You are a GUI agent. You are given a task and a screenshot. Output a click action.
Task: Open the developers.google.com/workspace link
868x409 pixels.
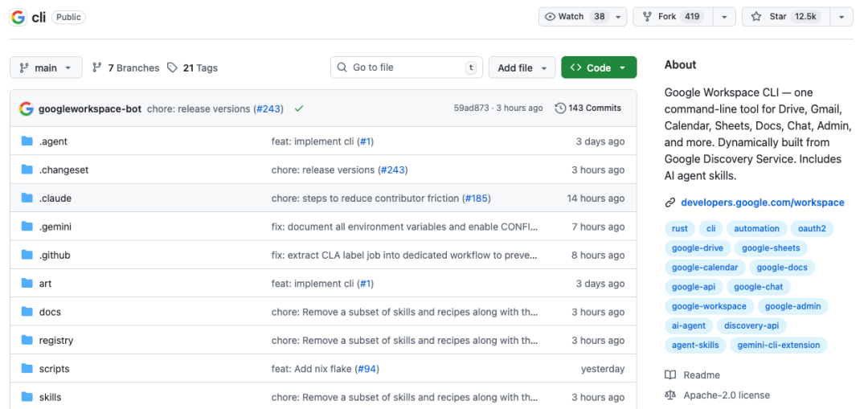(762, 202)
